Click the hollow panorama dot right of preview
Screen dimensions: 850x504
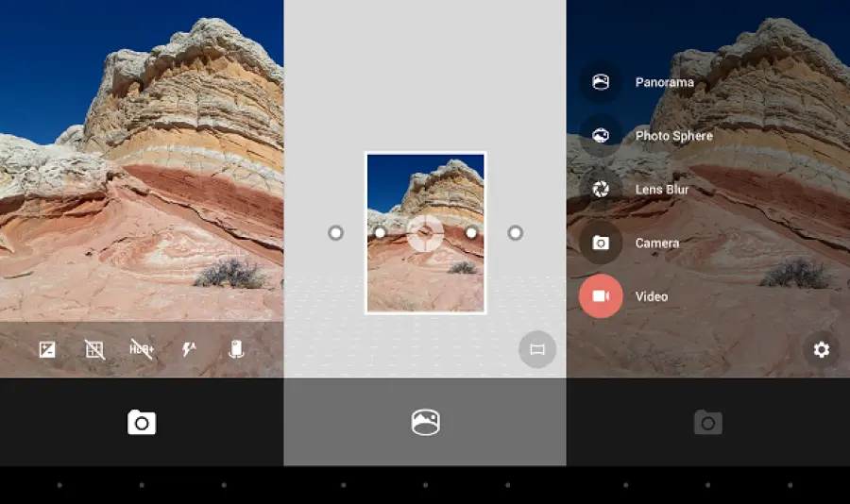click(515, 233)
